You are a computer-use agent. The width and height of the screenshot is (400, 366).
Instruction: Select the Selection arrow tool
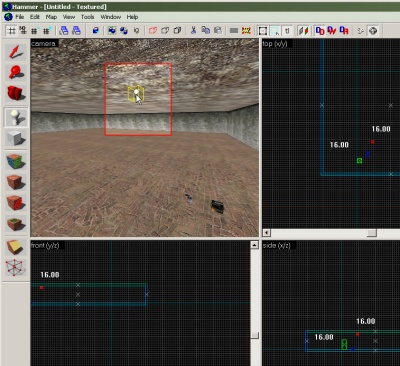tap(15, 52)
